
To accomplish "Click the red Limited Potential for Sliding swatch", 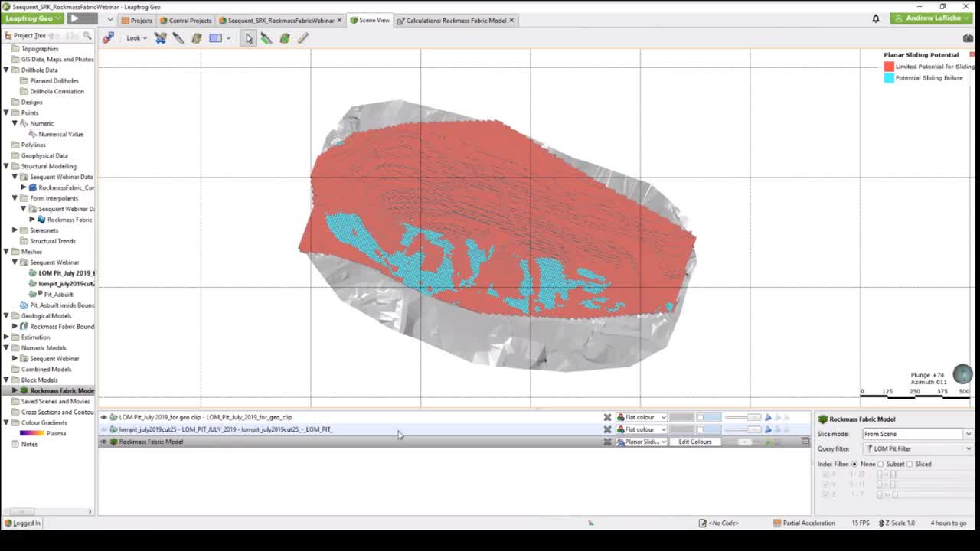I will (889, 67).
